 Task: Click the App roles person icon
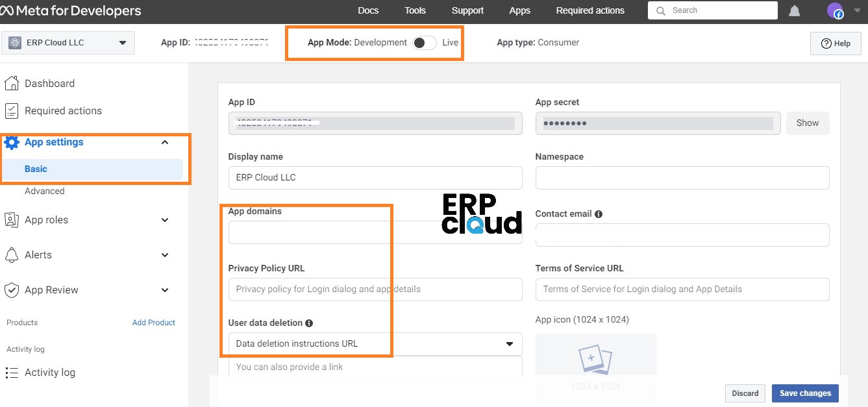click(x=12, y=220)
